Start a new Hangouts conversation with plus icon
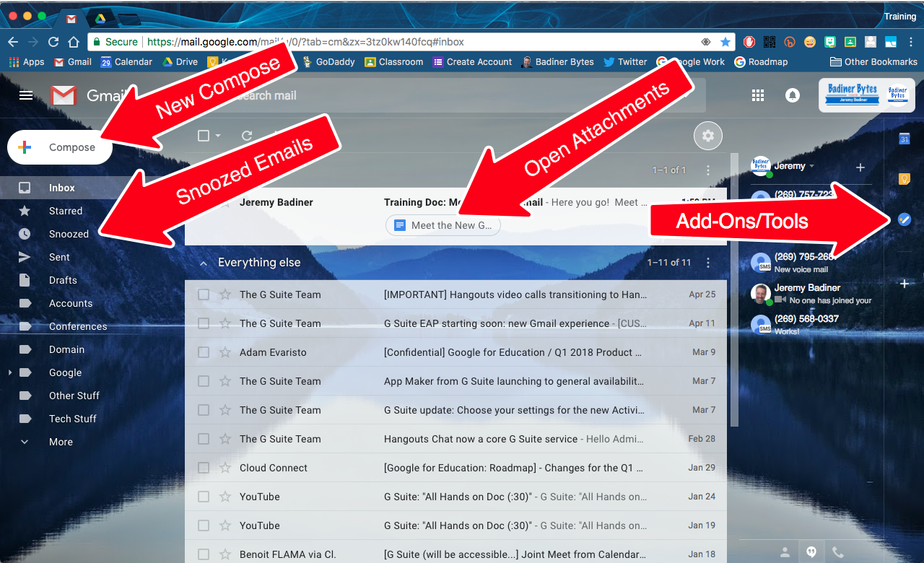 click(860, 167)
